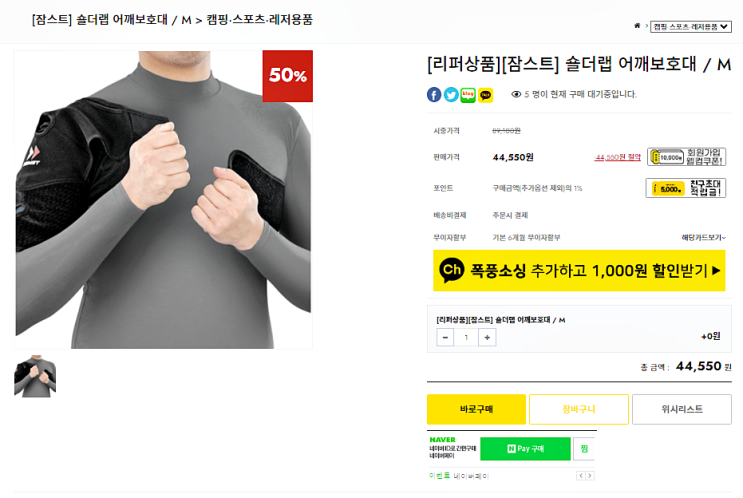This screenshot has height=498, width=743.
Task: Add product to 위시리스트
Action: coord(682,409)
